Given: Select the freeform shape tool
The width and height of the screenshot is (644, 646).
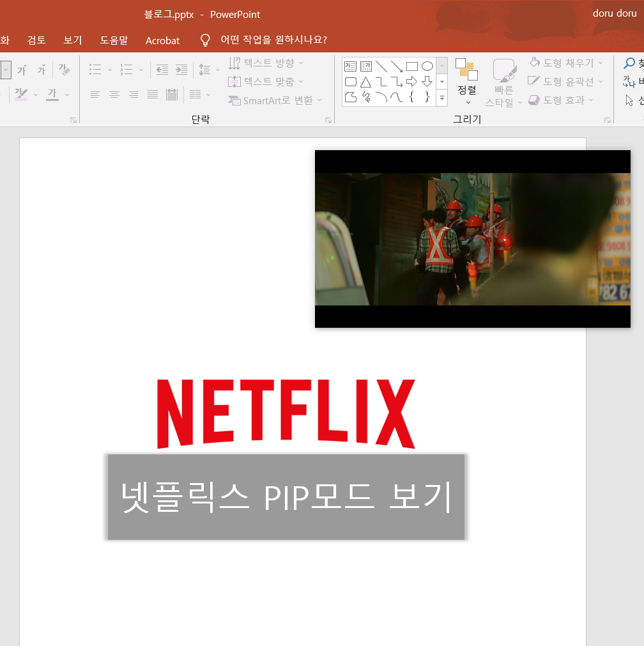Looking at the screenshot, I should click(350, 97).
